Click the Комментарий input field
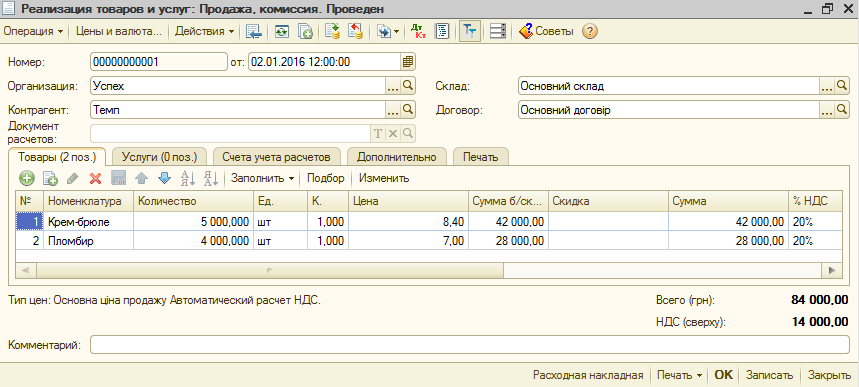The width and height of the screenshot is (859, 387). (x=469, y=345)
